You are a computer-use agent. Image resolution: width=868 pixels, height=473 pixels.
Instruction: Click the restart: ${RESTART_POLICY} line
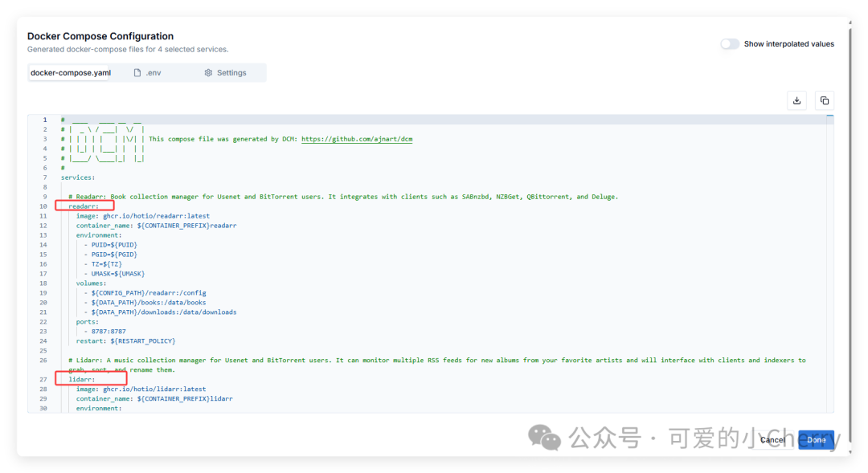125,340
